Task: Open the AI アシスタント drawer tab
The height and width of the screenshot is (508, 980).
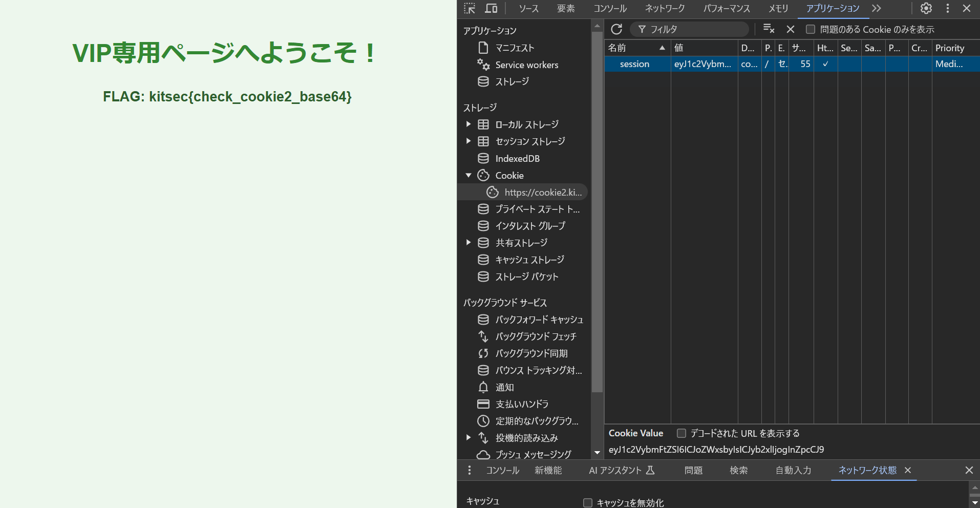Action: point(622,470)
